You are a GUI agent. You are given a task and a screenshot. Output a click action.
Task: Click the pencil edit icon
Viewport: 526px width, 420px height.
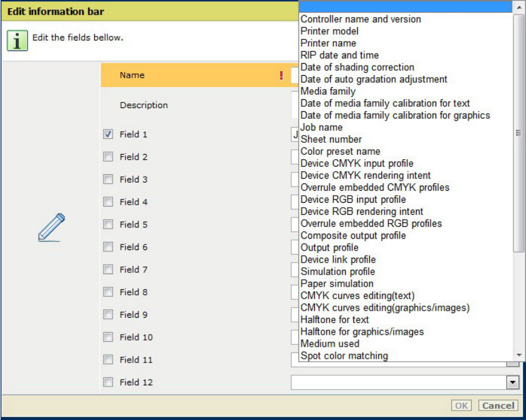tap(51, 227)
